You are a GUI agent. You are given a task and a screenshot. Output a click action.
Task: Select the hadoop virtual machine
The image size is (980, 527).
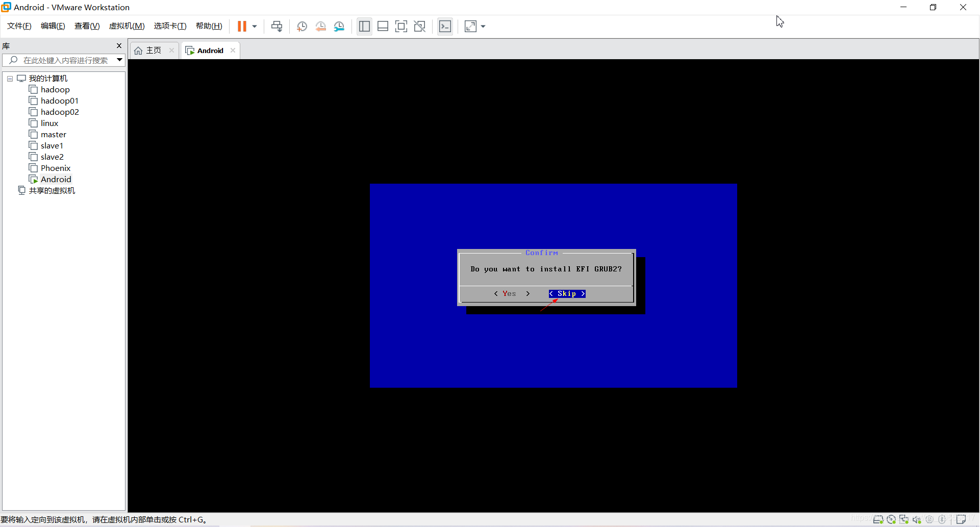(x=55, y=90)
